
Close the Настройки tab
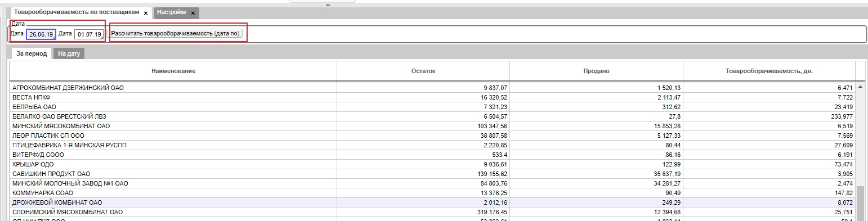[x=193, y=12]
